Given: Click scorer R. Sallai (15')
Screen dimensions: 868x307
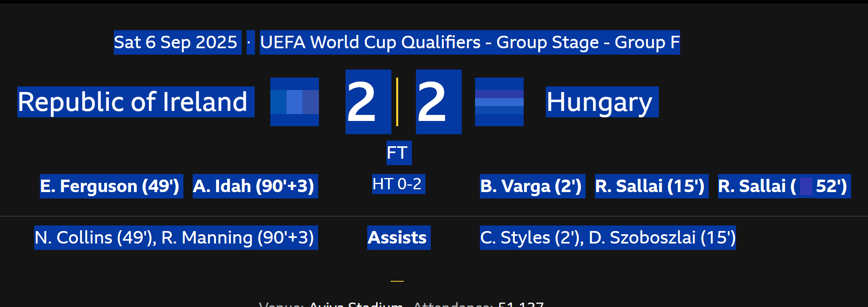Looking at the screenshot, I should click(651, 186).
